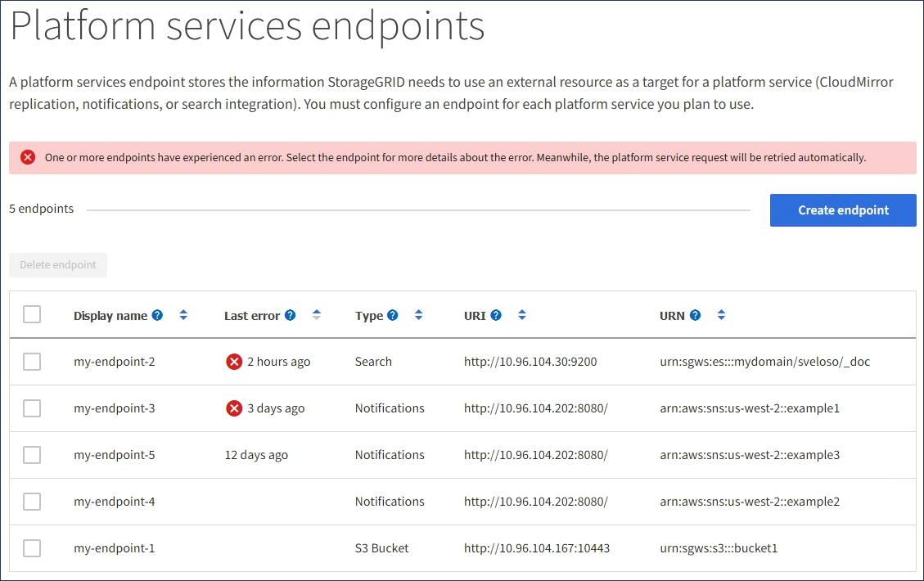Viewport: 924px width, 581px height.
Task: Click the URN column help icon
Action: pyautogui.click(x=695, y=315)
